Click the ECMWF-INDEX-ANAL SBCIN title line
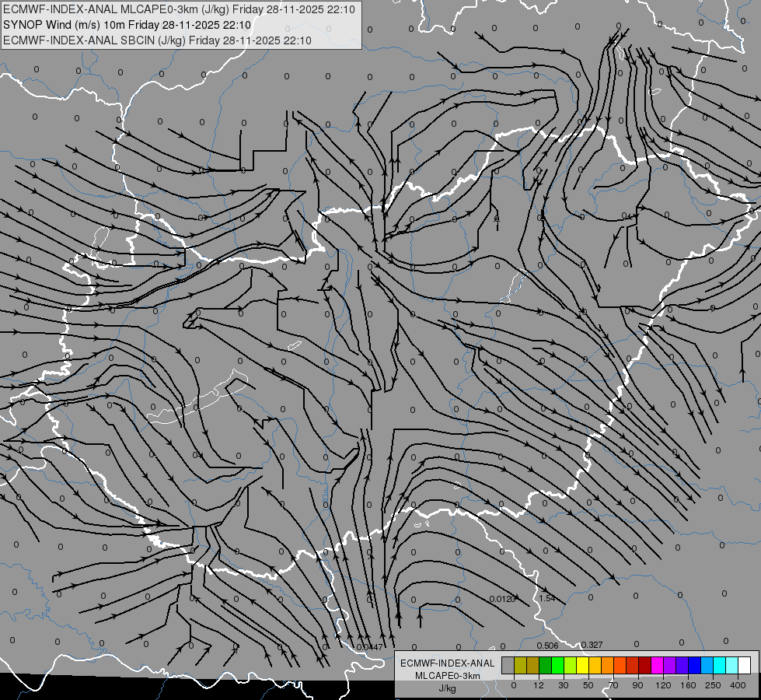The width and height of the screenshot is (761, 700). point(157,40)
